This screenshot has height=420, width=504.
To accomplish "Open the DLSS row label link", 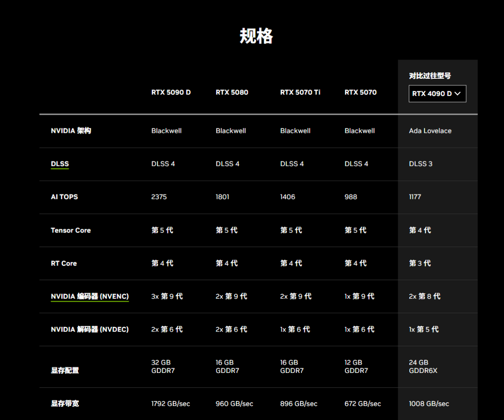I will click(x=60, y=164).
